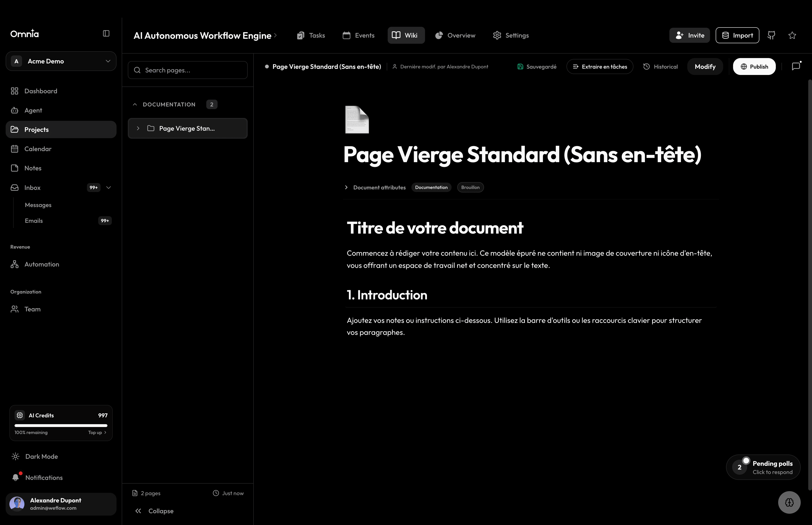Open Alexandre Dupont user profile
Viewport: 812px width, 525px height.
tap(61, 504)
